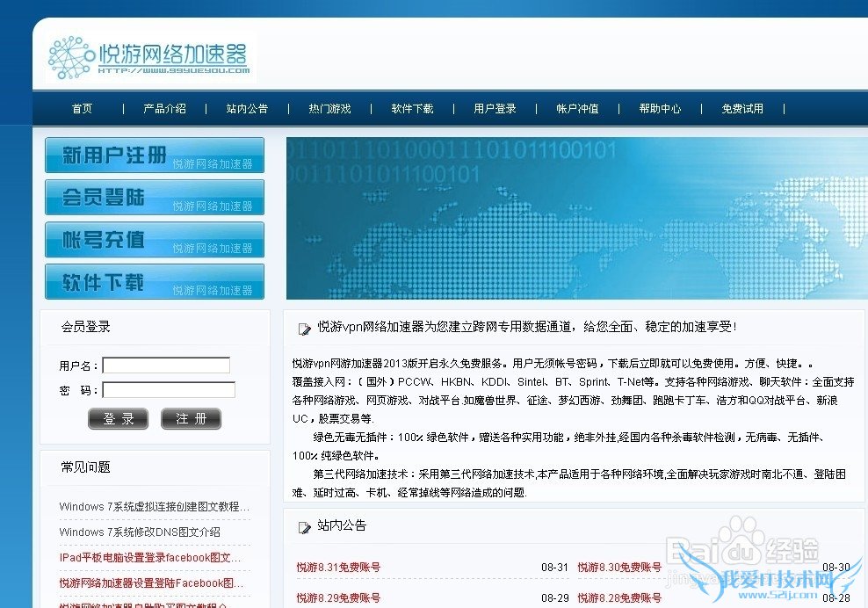Click the world map banner image
The image size is (868, 608).
click(x=577, y=218)
